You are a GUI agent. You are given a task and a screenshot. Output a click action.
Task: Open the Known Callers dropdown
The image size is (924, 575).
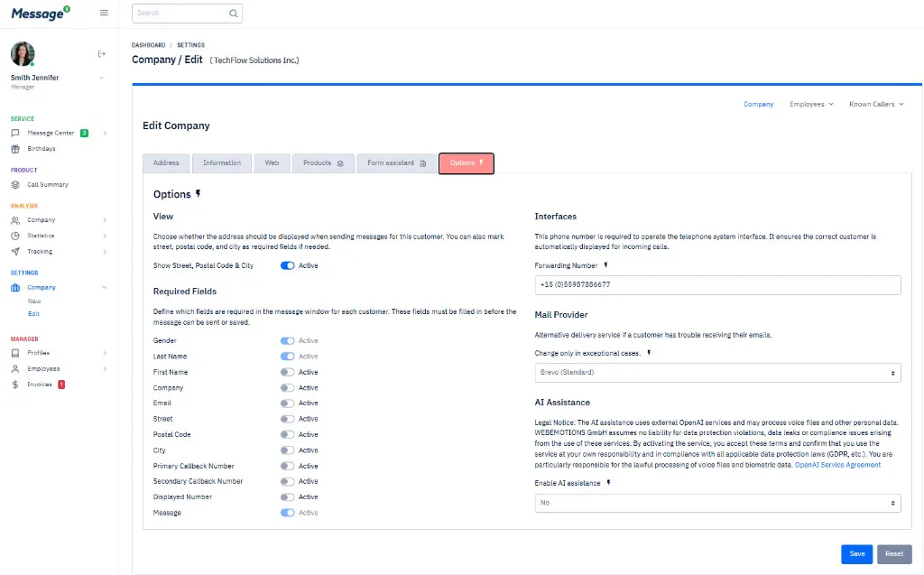[x=876, y=105]
